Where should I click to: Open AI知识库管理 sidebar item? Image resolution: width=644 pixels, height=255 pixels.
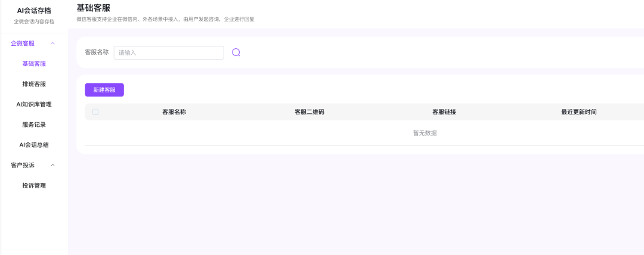tap(34, 104)
